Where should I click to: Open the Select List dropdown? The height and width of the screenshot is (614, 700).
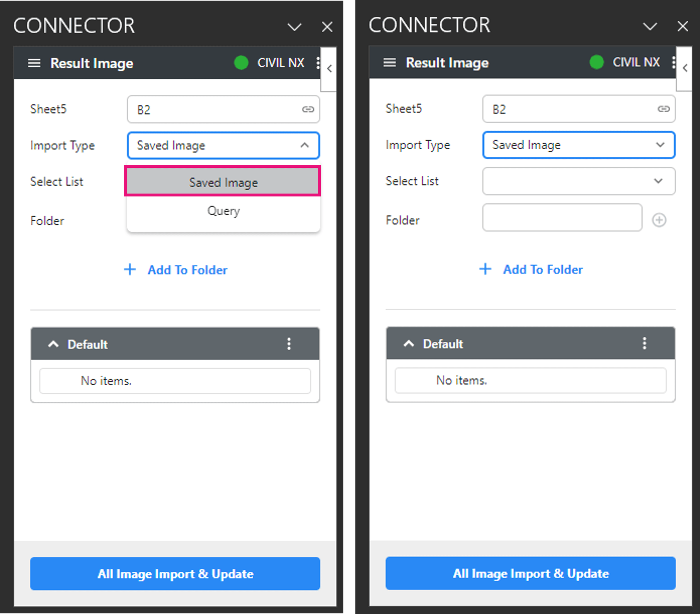578,181
